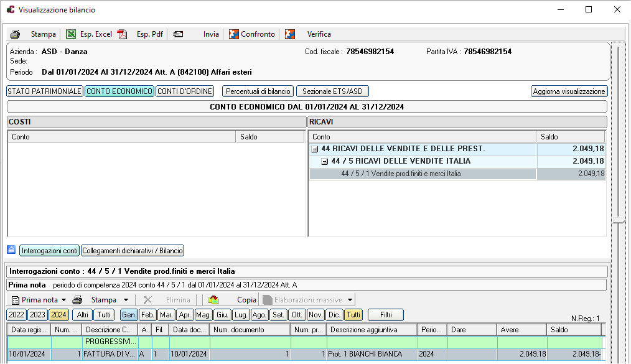Click the Copia icon in lower toolbar
This screenshot has width=631, height=364.
pyautogui.click(x=213, y=299)
